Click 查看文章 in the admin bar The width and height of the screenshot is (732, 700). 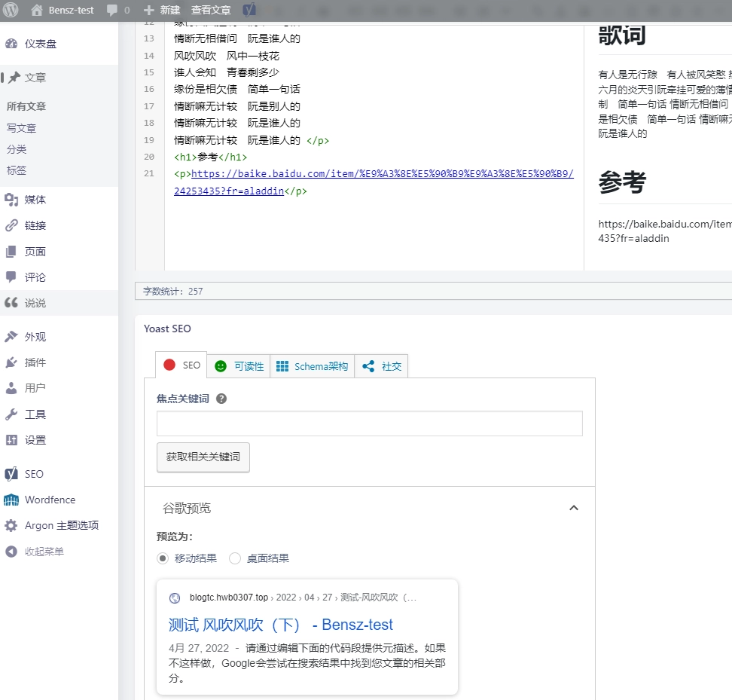coord(211,10)
